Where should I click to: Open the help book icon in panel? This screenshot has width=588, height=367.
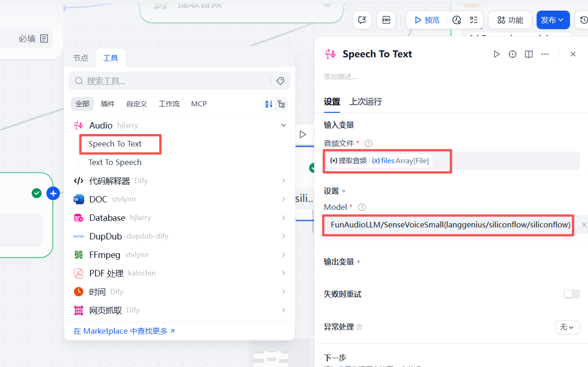pyautogui.click(x=529, y=54)
